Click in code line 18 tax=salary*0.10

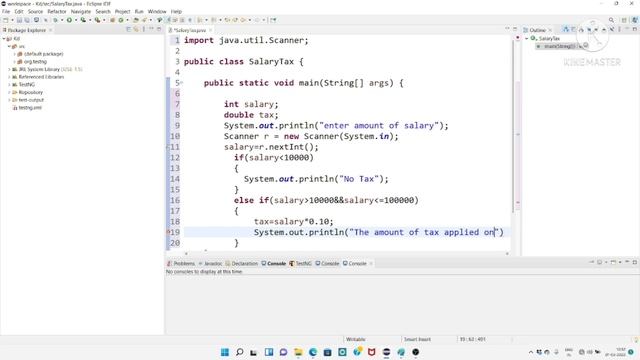coord(293,222)
